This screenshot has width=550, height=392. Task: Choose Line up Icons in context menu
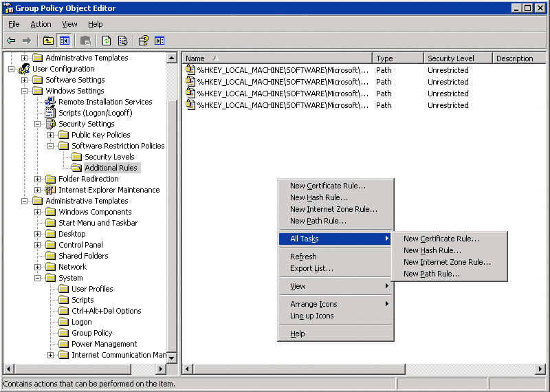[335, 316]
